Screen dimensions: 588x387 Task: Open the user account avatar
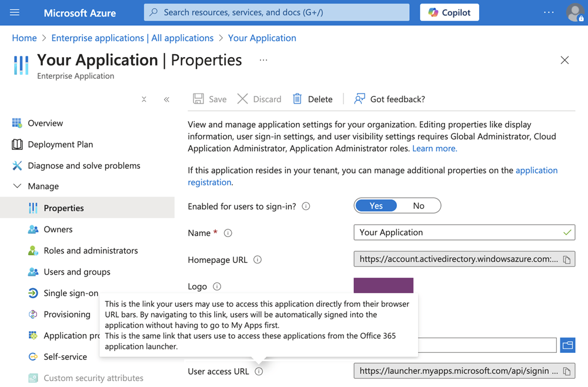click(575, 12)
